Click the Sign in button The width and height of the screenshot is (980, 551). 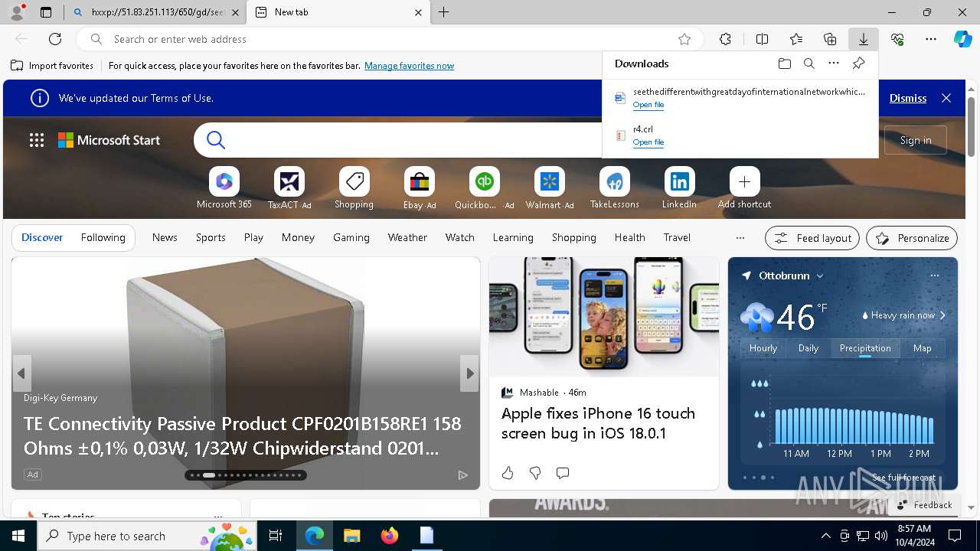coord(916,140)
